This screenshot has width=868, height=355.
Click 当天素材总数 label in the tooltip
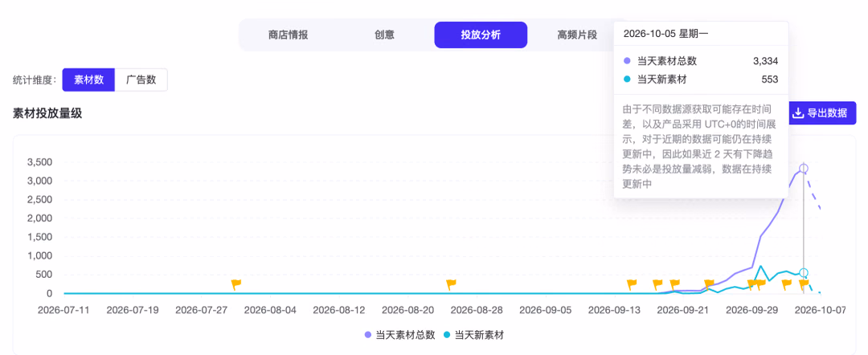point(667,61)
